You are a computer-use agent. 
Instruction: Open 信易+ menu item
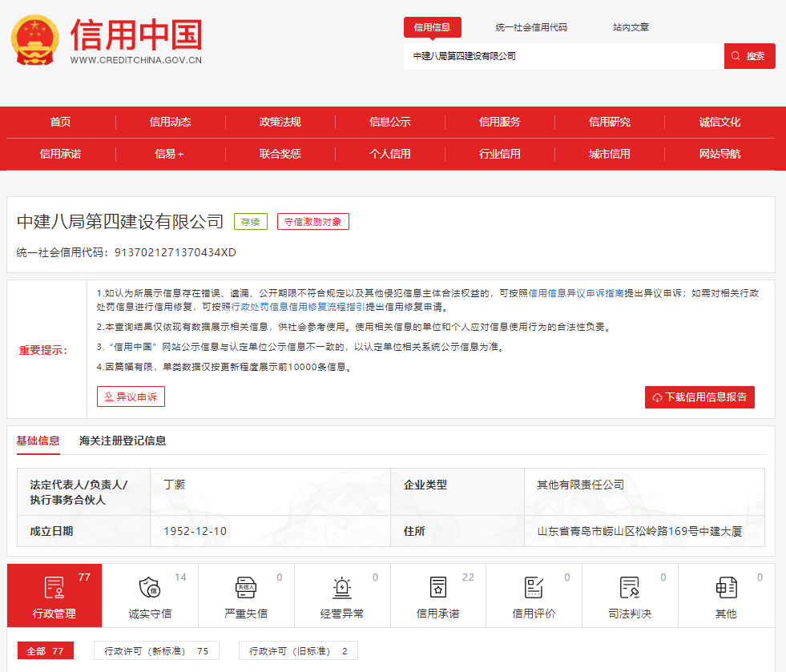[x=169, y=154]
